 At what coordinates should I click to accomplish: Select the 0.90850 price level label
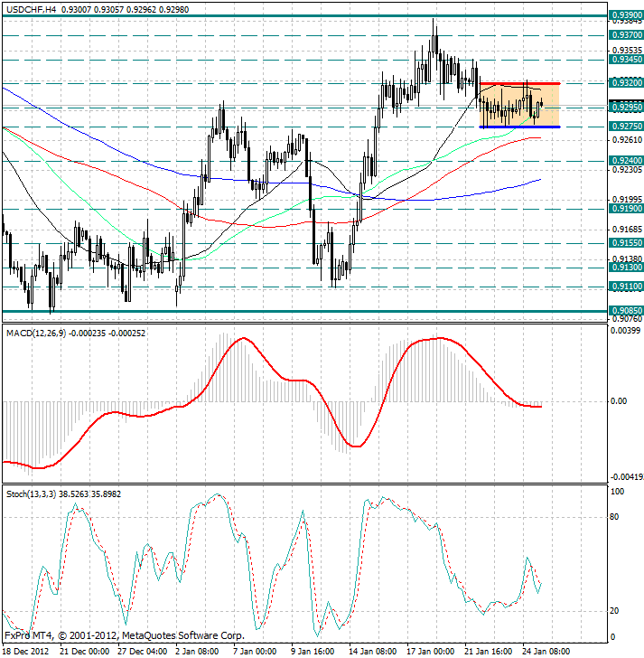pyautogui.click(x=626, y=311)
